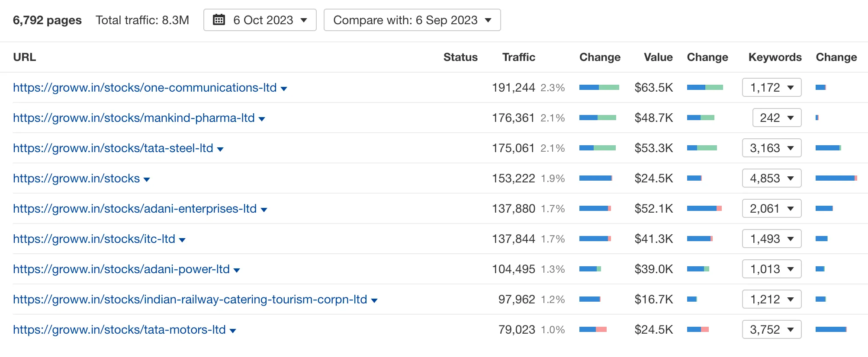Open the indian-railway-catering-tourism-corpn-ltd URL

click(190, 300)
